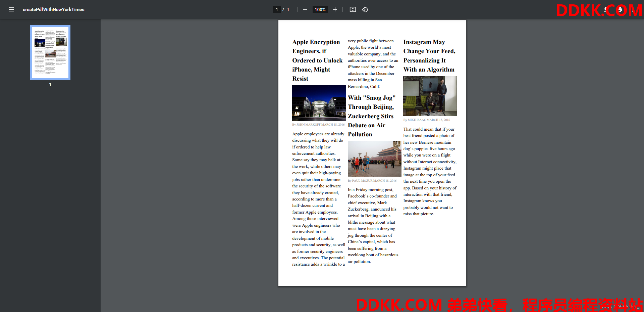Zoom in with the plus icon
The image size is (644, 312).
click(x=335, y=9)
